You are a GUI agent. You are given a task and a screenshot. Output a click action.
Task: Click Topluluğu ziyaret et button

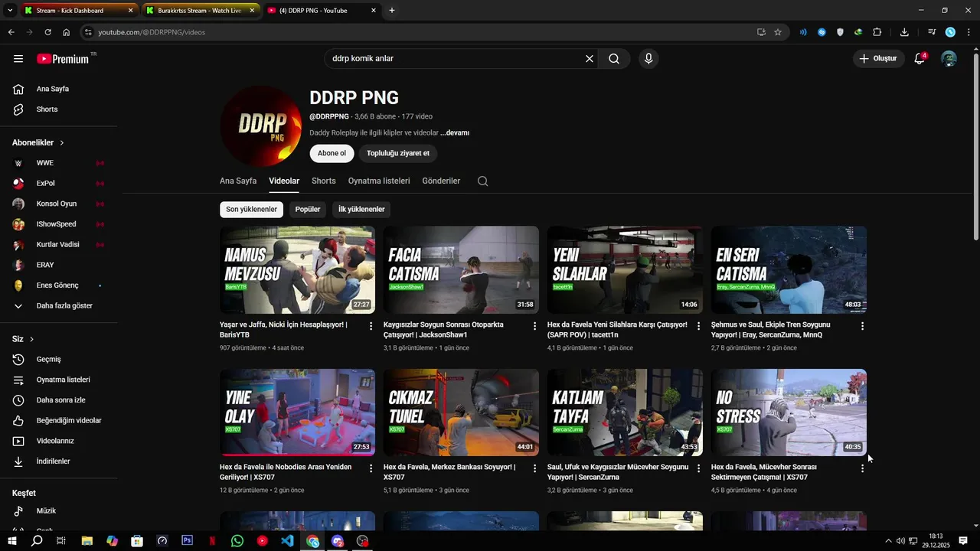pos(398,153)
